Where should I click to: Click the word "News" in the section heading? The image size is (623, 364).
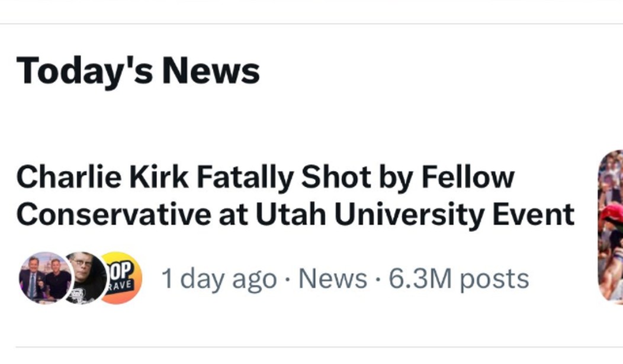click(210, 70)
